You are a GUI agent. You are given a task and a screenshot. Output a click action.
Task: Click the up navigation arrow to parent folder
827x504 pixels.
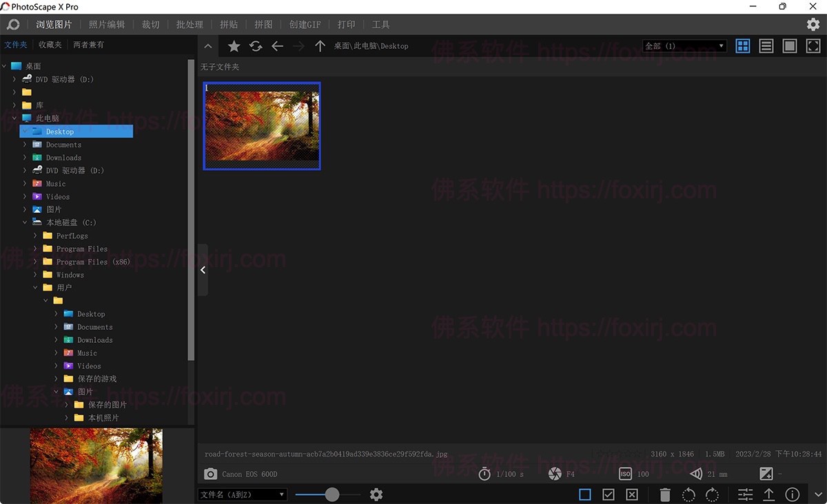pyautogui.click(x=320, y=46)
